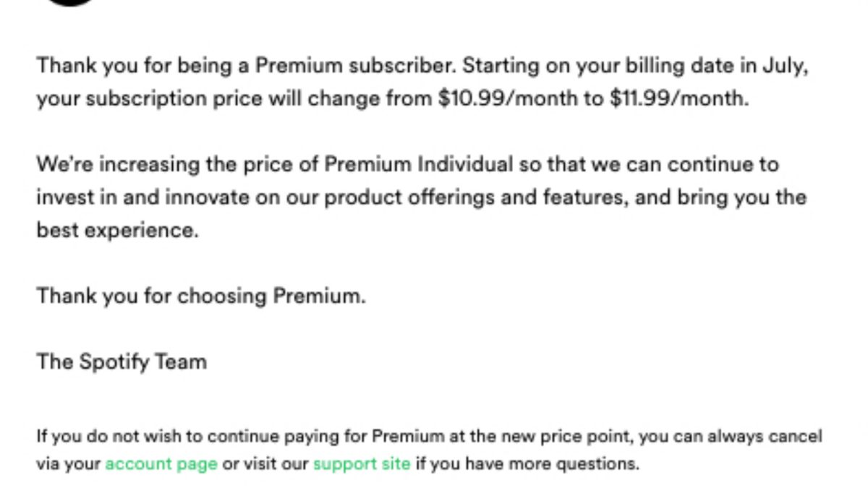Screen dimensions: 868x488
Task: Click the words Premium Individual
Action: pos(418,164)
